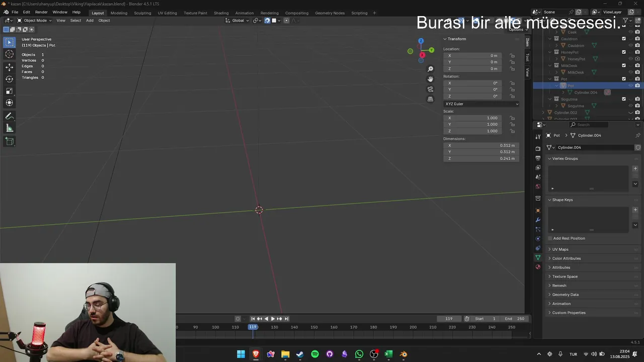Click Dimensions X value 0.312 m

(x=481, y=145)
